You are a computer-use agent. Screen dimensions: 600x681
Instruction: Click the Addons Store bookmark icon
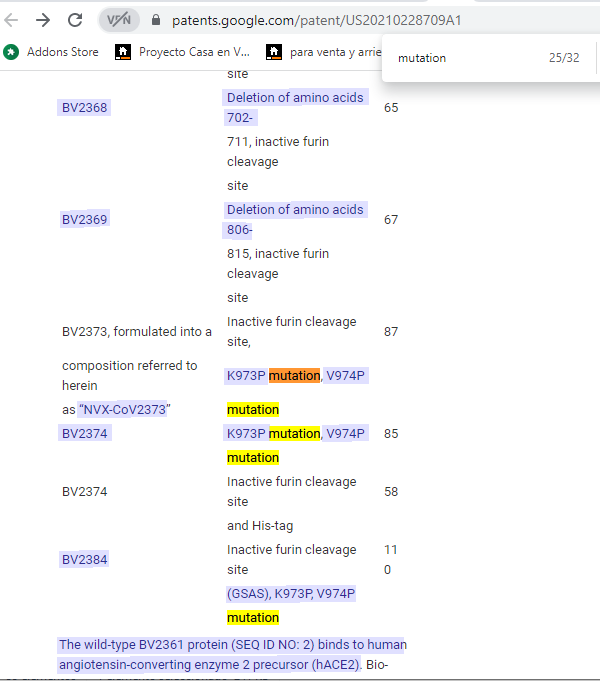click(12, 52)
